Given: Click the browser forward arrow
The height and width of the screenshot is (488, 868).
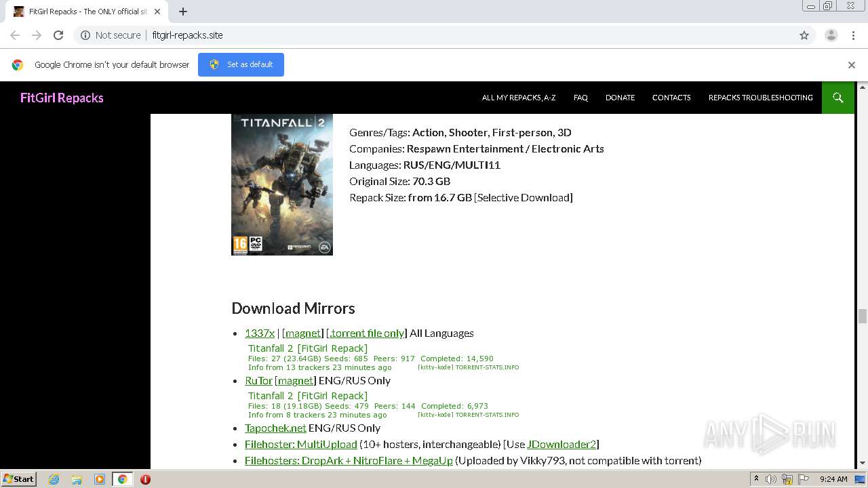Looking at the screenshot, I should [x=37, y=35].
